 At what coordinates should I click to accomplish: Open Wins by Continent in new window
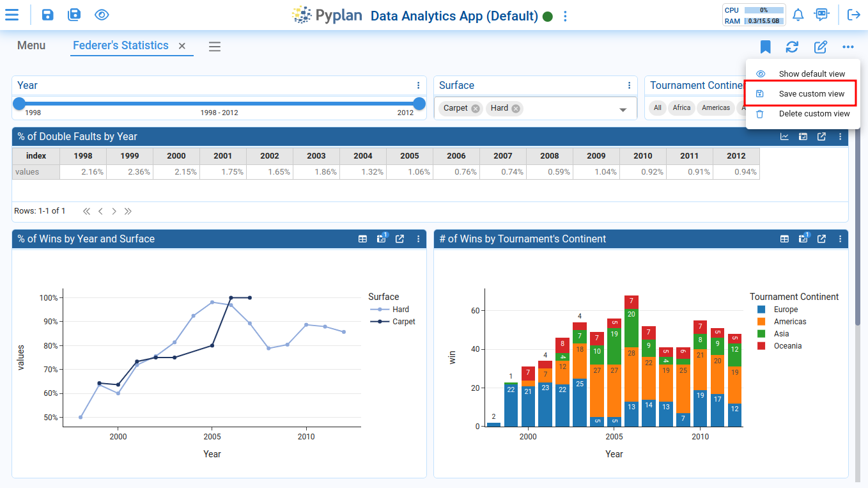[x=821, y=239]
